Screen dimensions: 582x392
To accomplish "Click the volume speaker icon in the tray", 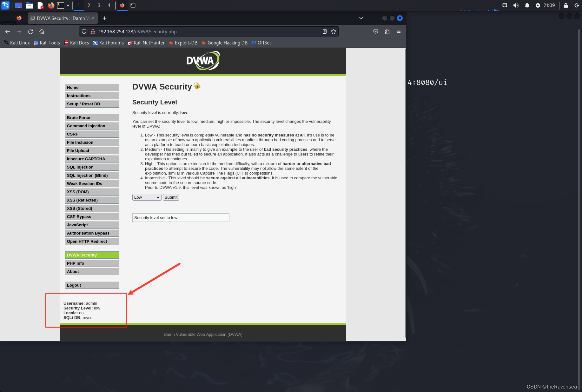I will point(516,5).
